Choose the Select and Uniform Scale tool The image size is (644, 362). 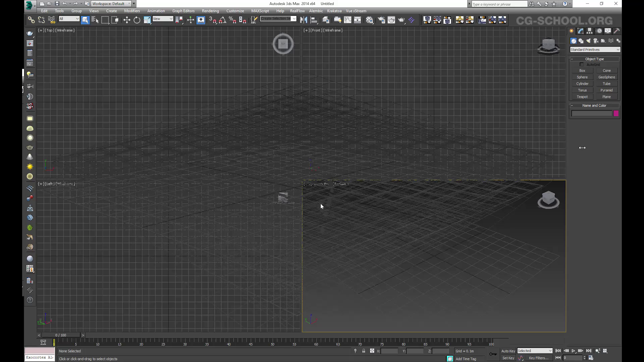(x=147, y=20)
